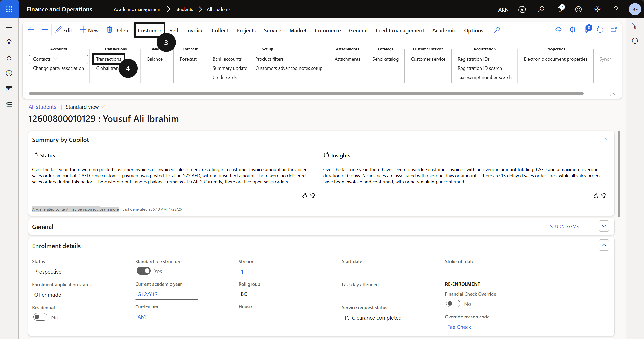Open Workspaces icon in sidebar
This screenshot has height=339, width=644.
tap(9, 89)
